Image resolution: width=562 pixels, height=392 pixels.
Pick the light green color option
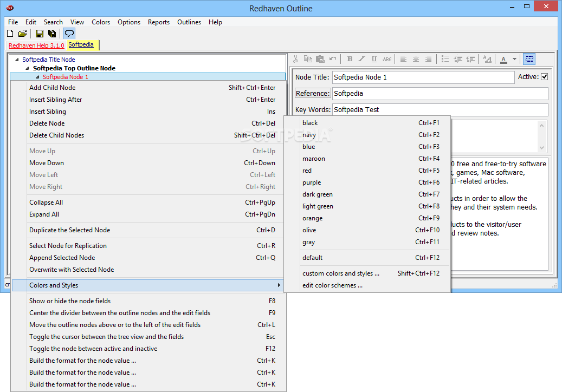(x=367, y=206)
